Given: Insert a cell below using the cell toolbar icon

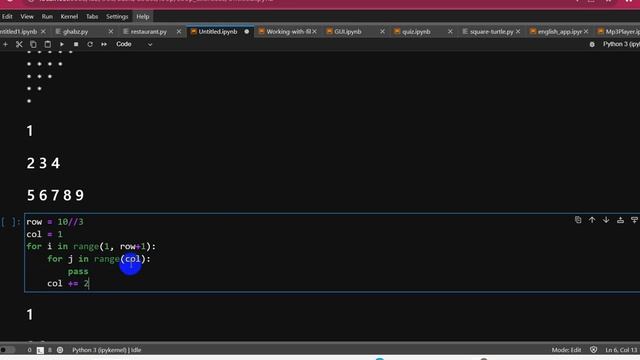Looking at the screenshot, I should (634, 220).
